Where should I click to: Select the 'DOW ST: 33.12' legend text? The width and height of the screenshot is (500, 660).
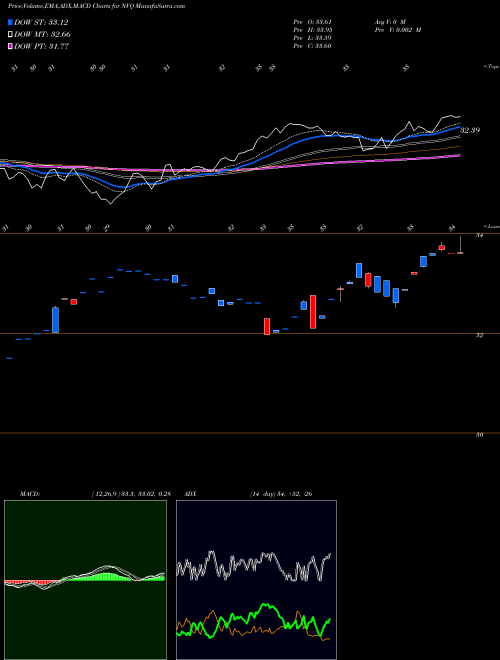point(41,22)
